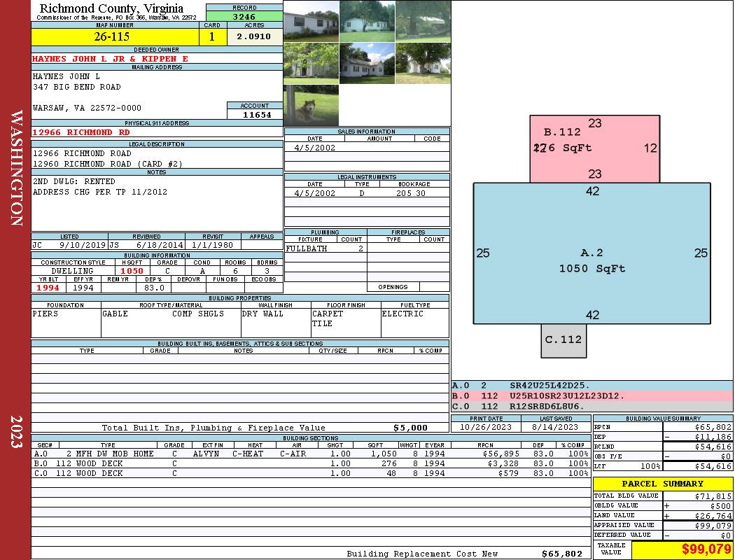Click the year built 1994 value

click(x=48, y=288)
